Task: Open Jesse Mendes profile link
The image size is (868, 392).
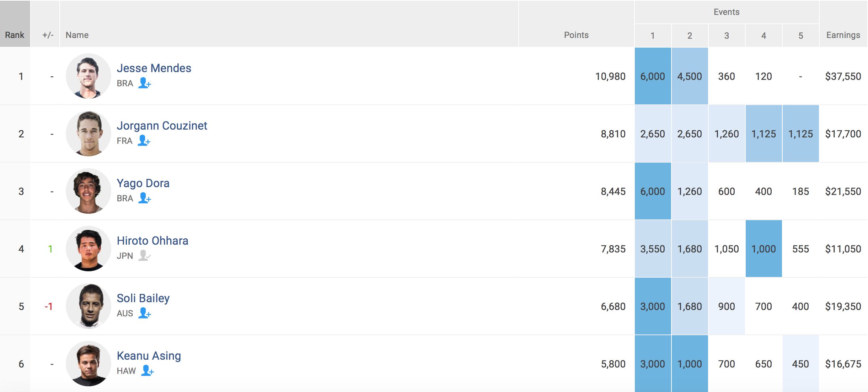Action: coord(154,68)
